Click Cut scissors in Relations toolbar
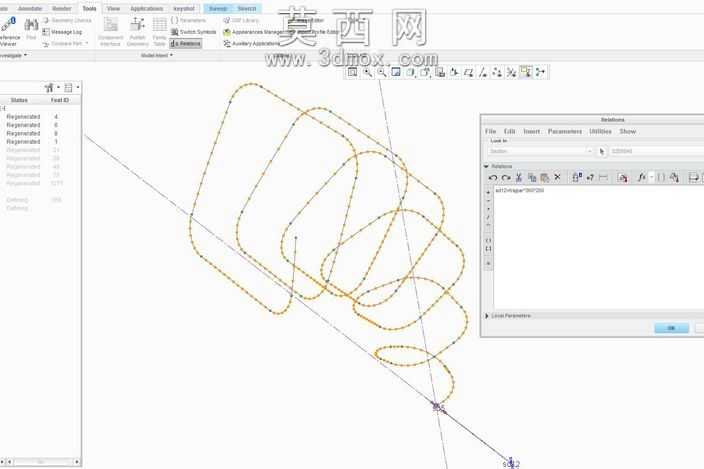 coord(519,178)
